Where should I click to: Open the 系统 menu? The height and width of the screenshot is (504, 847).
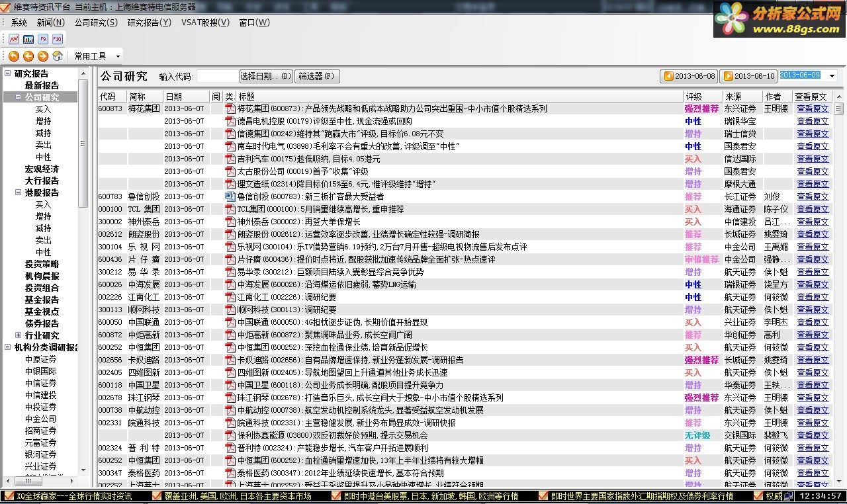coord(19,22)
